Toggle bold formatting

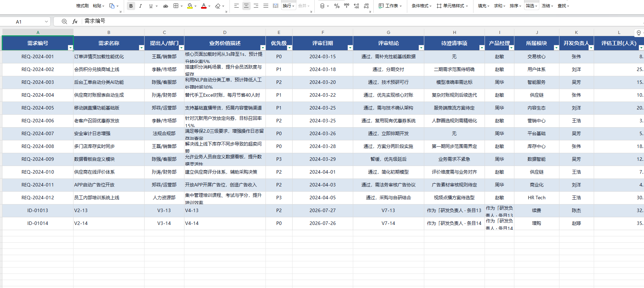point(131,6)
